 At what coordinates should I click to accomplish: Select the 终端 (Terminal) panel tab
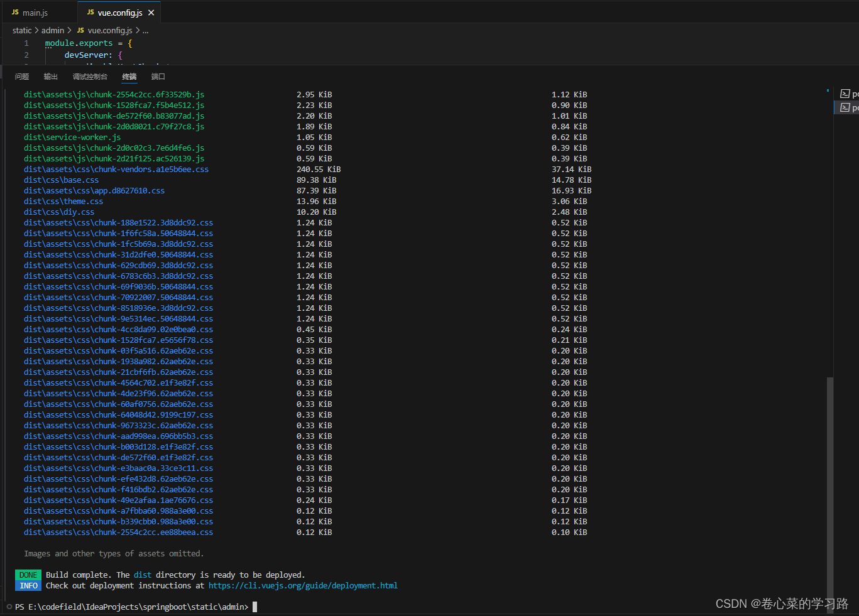point(129,77)
